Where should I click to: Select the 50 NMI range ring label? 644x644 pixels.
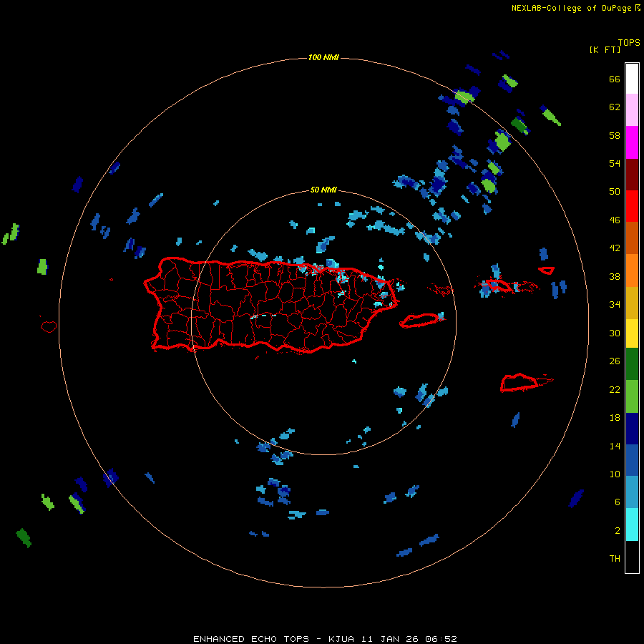pyautogui.click(x=323, y=190)
